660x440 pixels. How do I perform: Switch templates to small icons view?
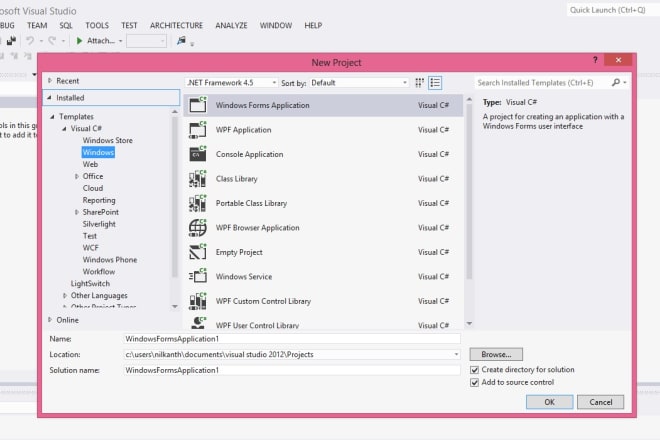(419, 83)
